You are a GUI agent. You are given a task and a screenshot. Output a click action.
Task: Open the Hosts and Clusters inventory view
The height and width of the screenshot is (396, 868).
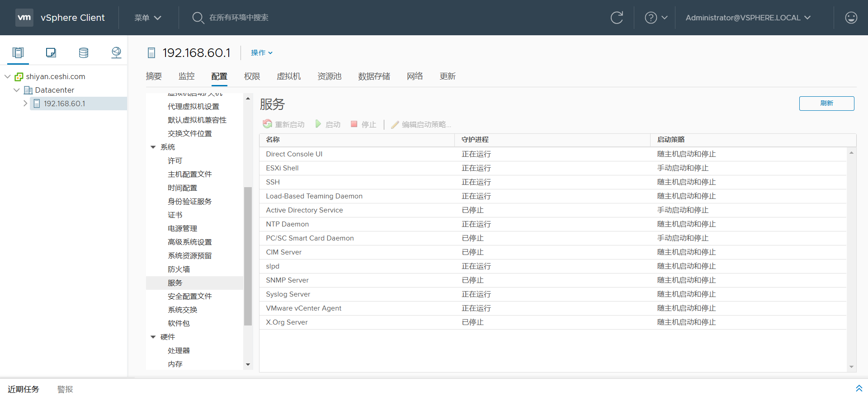click(x=18, y=53)
